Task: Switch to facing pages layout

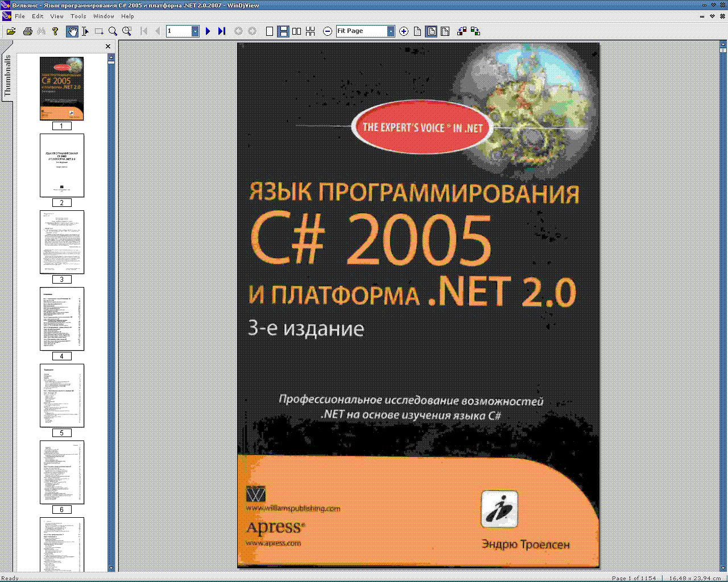Action: (297, 31)
